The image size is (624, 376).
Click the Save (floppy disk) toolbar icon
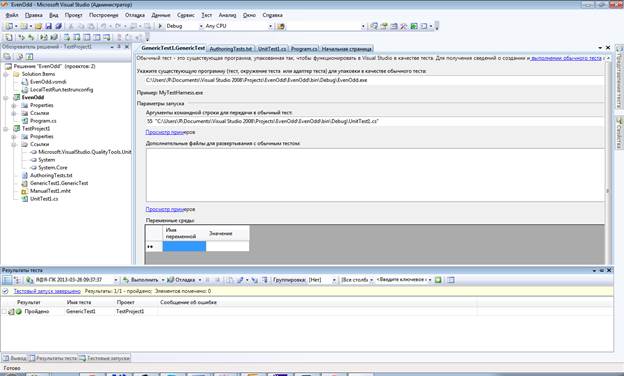coord(48,26)
